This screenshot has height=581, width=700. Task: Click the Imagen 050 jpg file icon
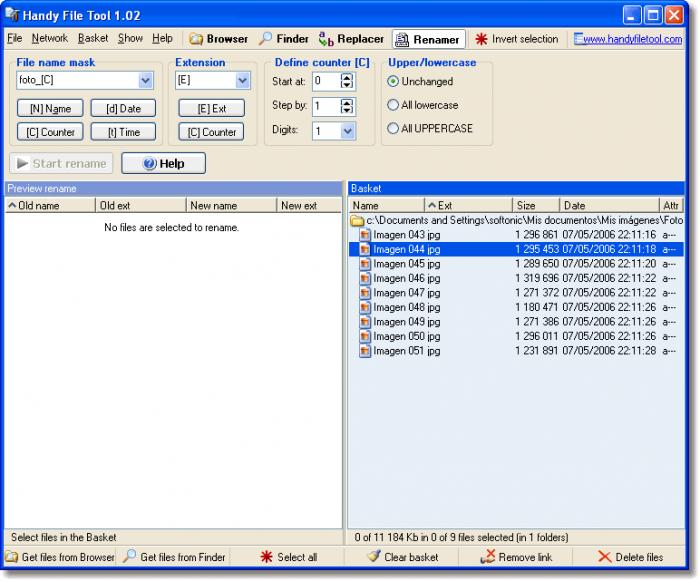[365, 336]
